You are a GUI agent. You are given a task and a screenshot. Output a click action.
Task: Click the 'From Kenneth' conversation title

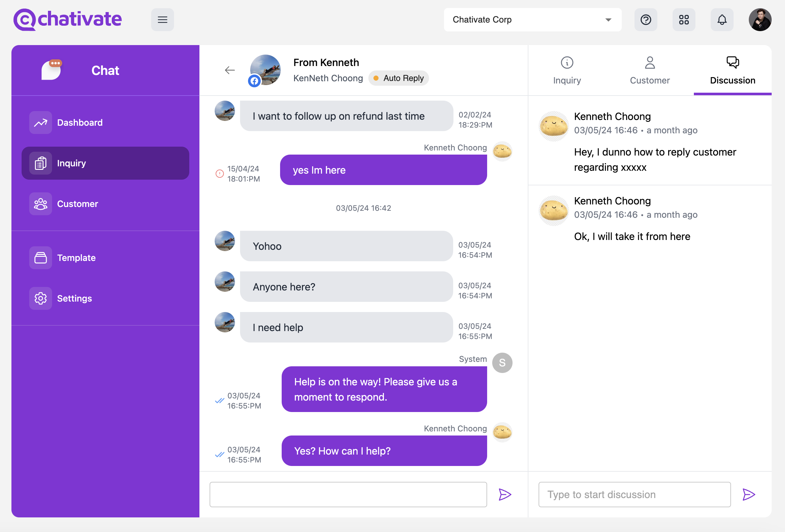coord(326,63)
